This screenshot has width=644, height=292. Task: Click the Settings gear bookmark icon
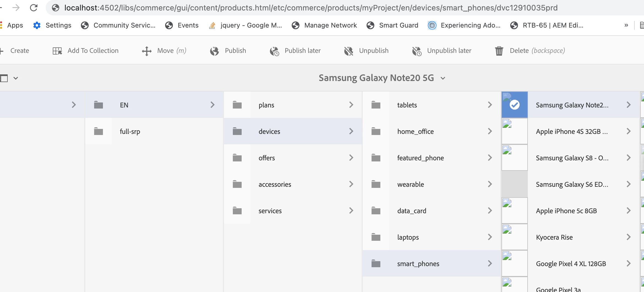click(37, 25)
